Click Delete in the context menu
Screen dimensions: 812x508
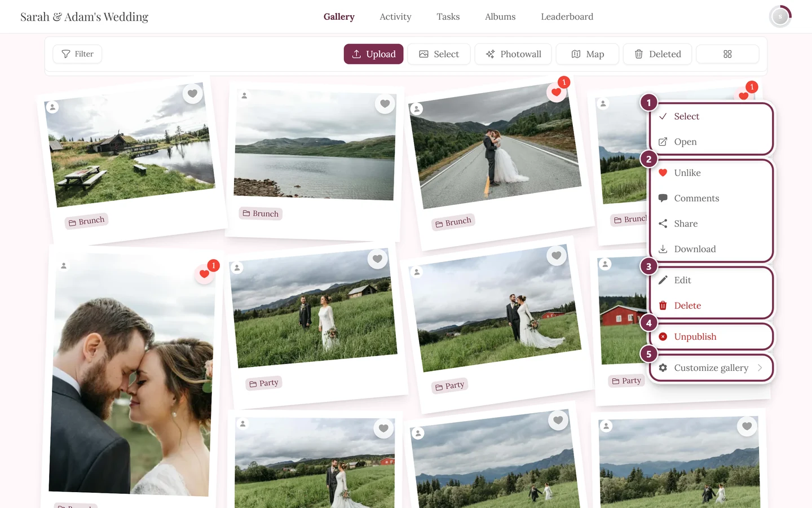pyautogui.click(x=710, y=305)
